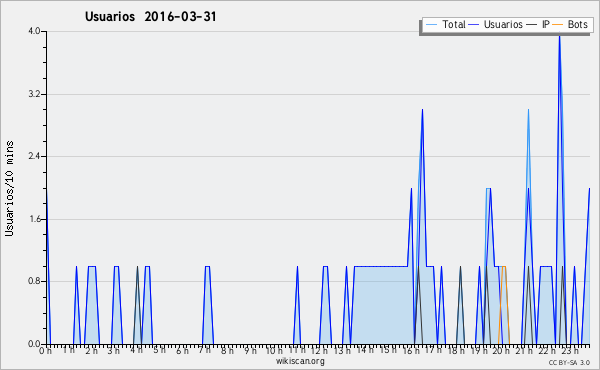The height and width of the screenshot is (370, 600).
Task: Click the Usuarios/10 mins y-axis title
Action: [9, 189]
